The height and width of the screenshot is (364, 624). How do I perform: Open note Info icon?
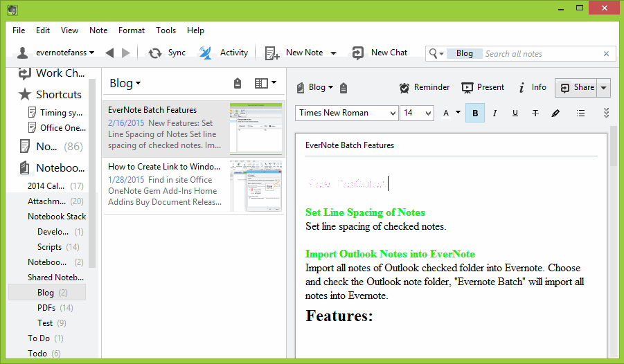522,87
